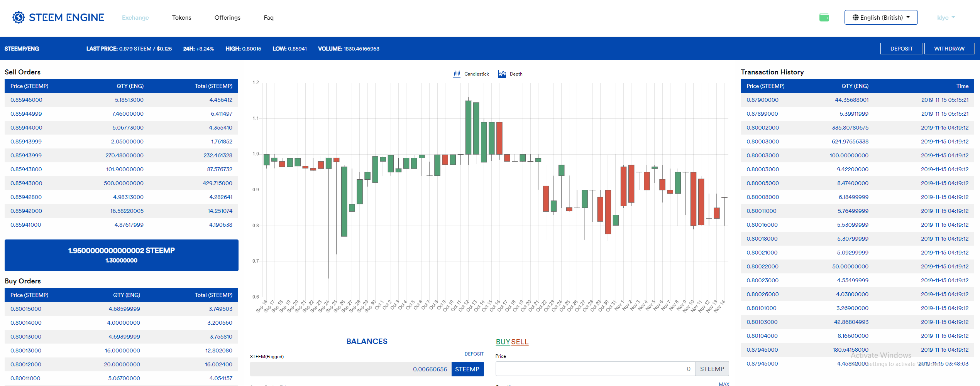The width and height of the screenshot is (980, 386).
Task: Open the Tokens menu item
Action: tap(181, 18)
